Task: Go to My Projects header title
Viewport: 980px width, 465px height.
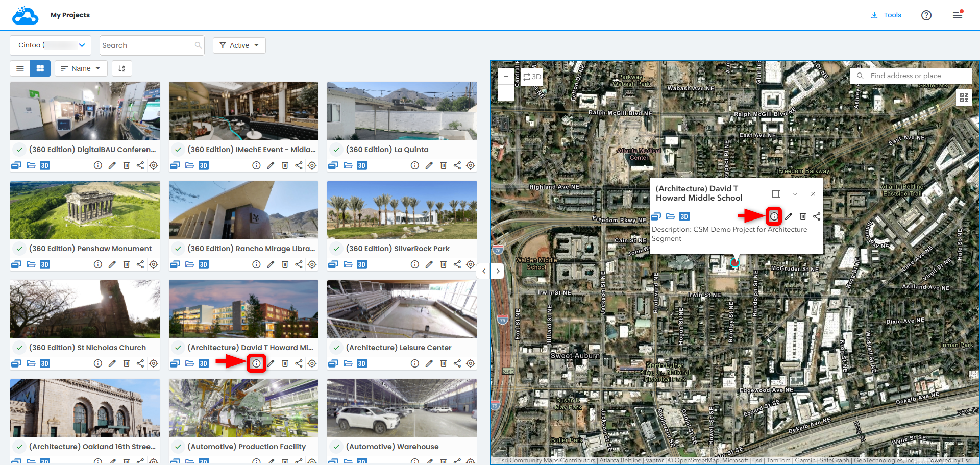Action: pos(70,15)
